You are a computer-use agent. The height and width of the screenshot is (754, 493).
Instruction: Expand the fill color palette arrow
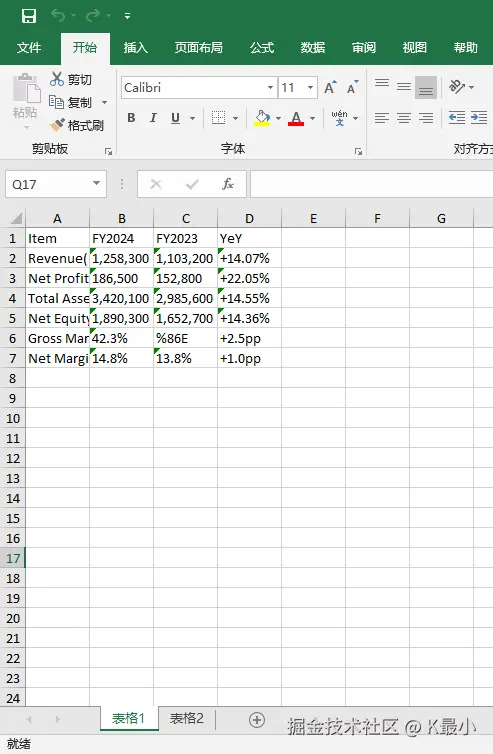tap(278, 118)
